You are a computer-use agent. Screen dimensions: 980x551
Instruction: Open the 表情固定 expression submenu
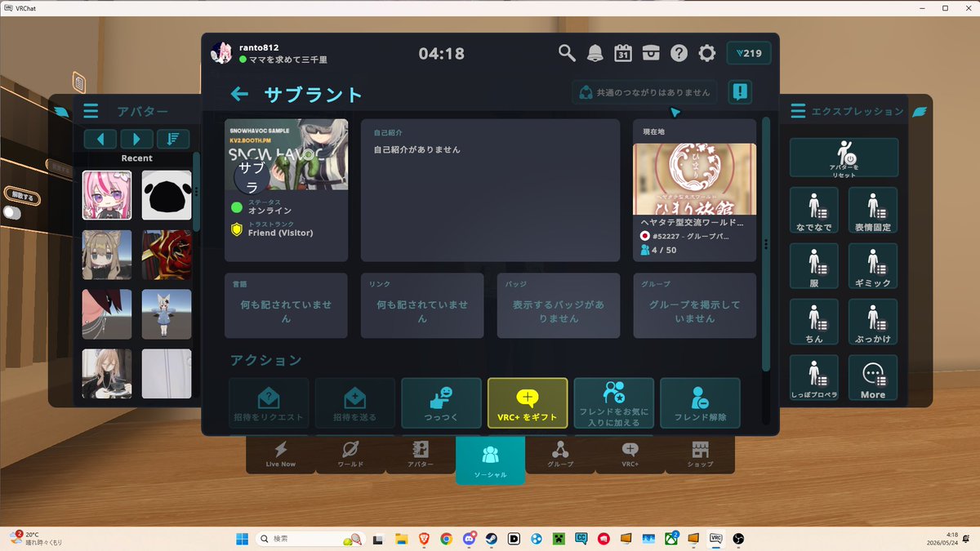click(x=873, y=210)
